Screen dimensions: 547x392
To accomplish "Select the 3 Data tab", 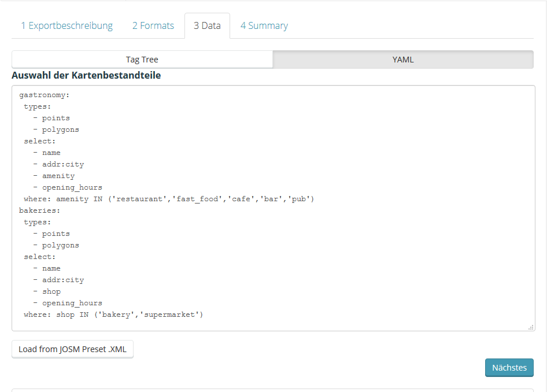I will click(x=207, y=25).
